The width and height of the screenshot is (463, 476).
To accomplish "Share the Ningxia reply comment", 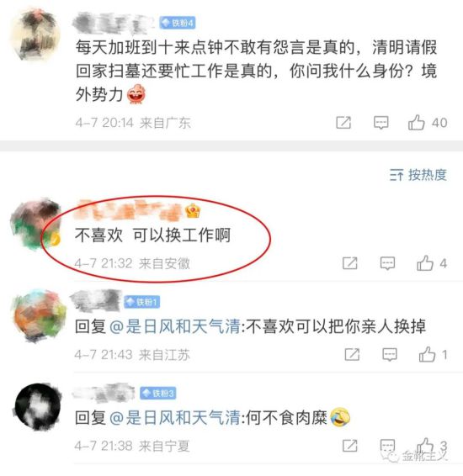I will (350, 446).
